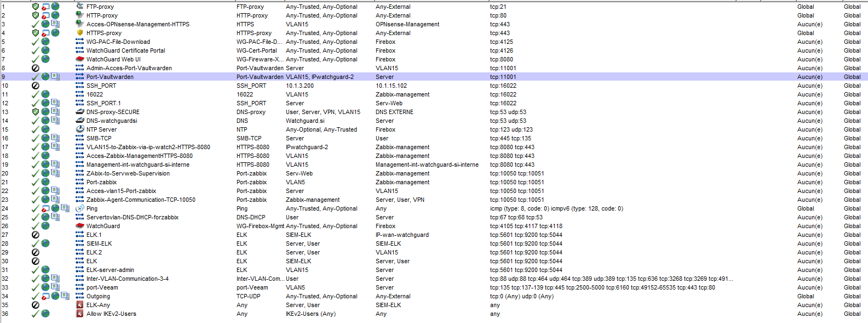Click the disabled symbol on Admin-Acces-Port-Vaultwarden row
Screen dimensions: 868x323
click(x=36, y=68)
